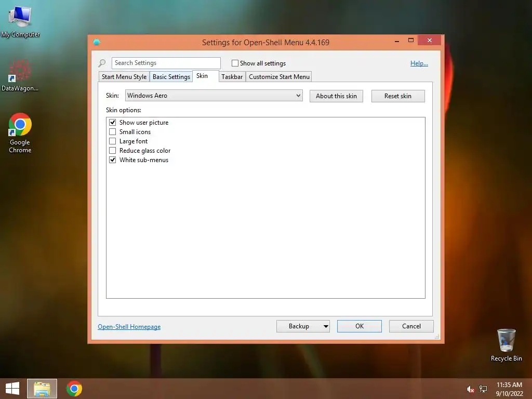Click the Open-Shell title bar icon

pyautogui.click(x=97, y=42)
